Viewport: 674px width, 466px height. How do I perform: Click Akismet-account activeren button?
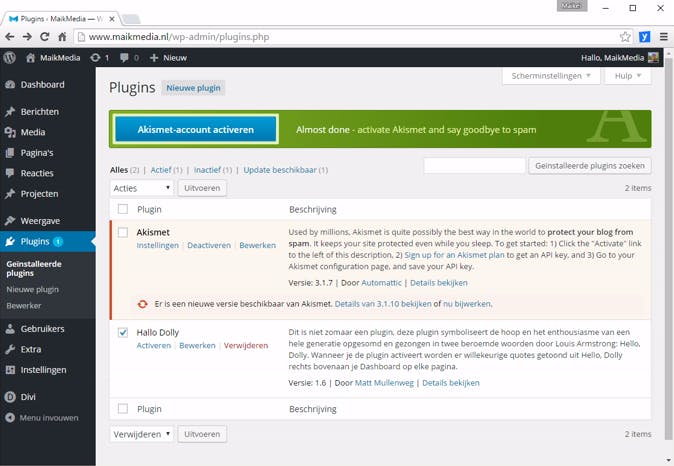pyautogui.click(x=196, y=129)
